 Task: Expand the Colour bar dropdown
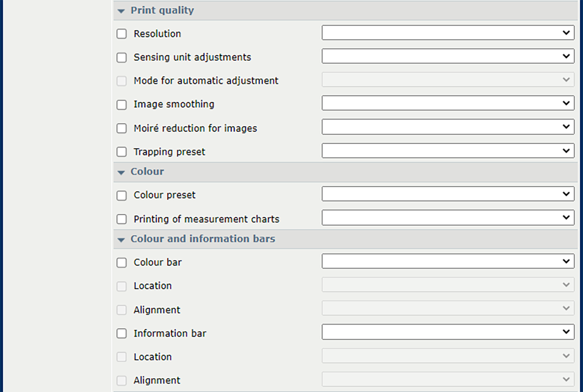tap(448, 261)
